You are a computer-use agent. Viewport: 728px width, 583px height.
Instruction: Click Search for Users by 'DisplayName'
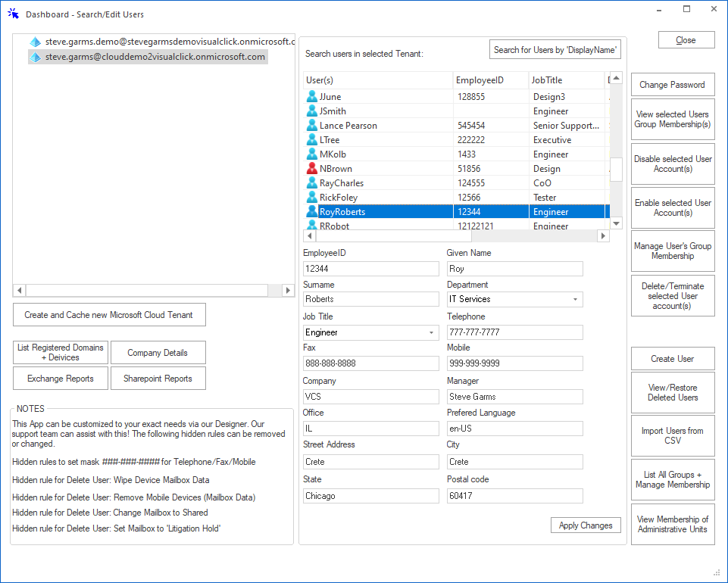point(555,48)
